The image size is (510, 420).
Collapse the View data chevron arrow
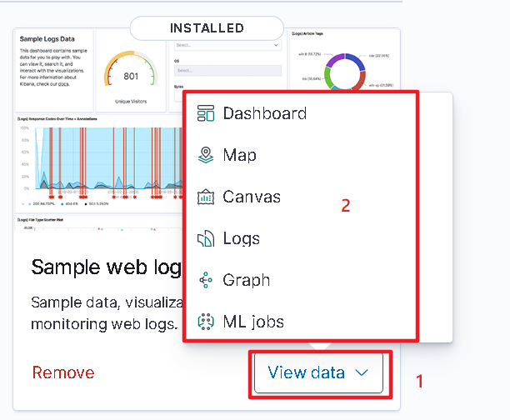362,372
